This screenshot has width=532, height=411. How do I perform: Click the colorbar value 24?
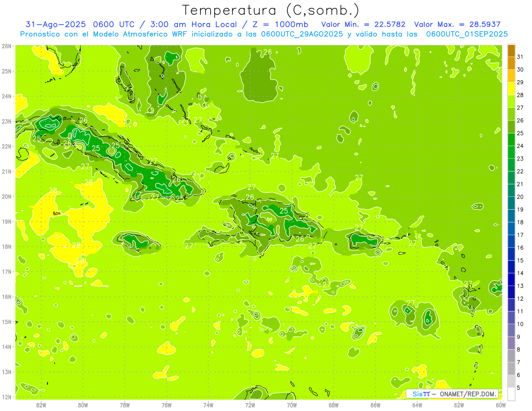coord(520,145)
